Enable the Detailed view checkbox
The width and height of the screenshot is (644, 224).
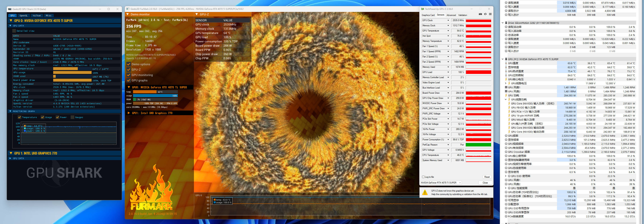[14, 31]
